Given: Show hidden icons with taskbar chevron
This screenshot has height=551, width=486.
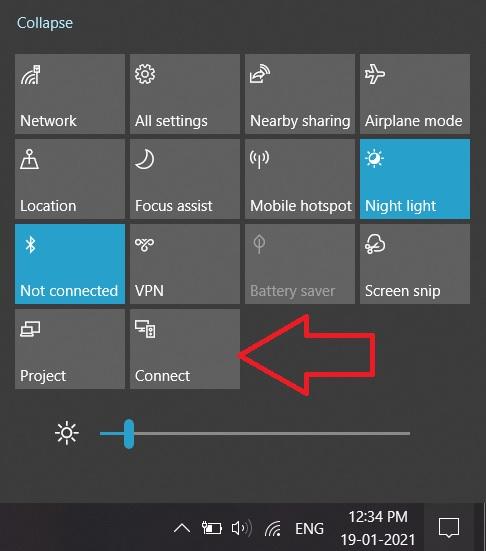Looking at the screenshot, I should pyautogui.click(x=182, y=528).
